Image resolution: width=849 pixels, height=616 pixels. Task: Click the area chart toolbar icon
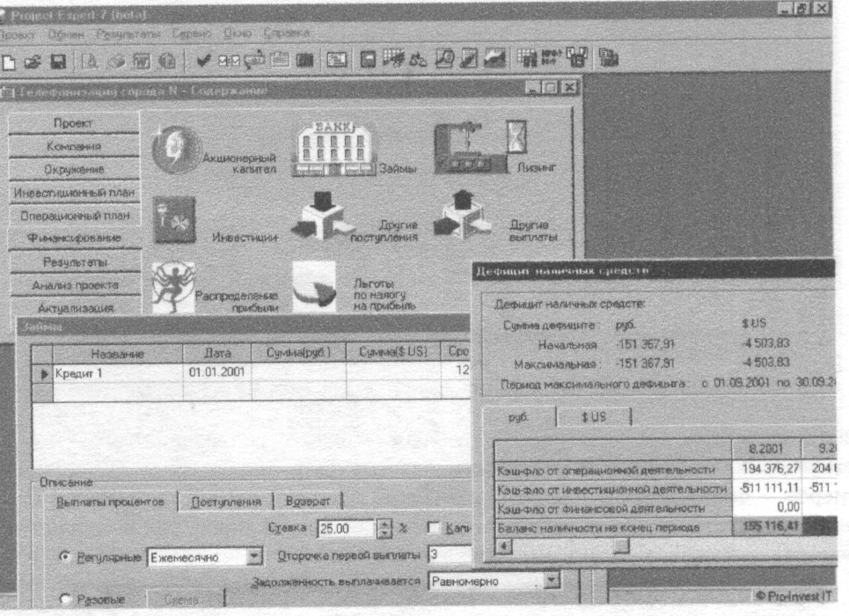tap(494, 58)
